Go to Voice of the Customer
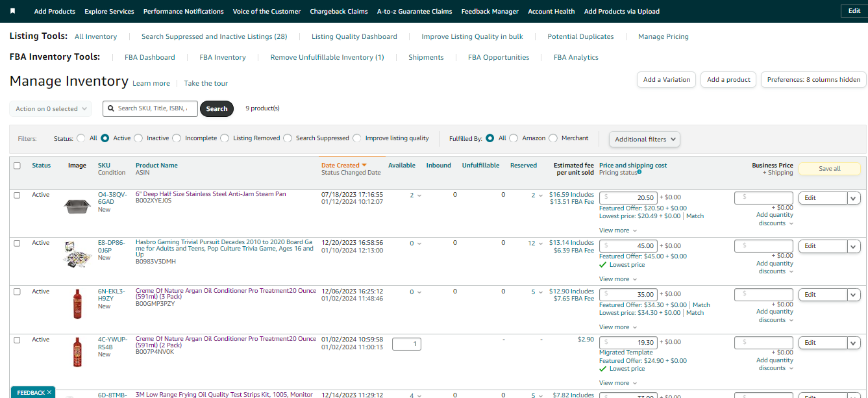 coord(267,11)
